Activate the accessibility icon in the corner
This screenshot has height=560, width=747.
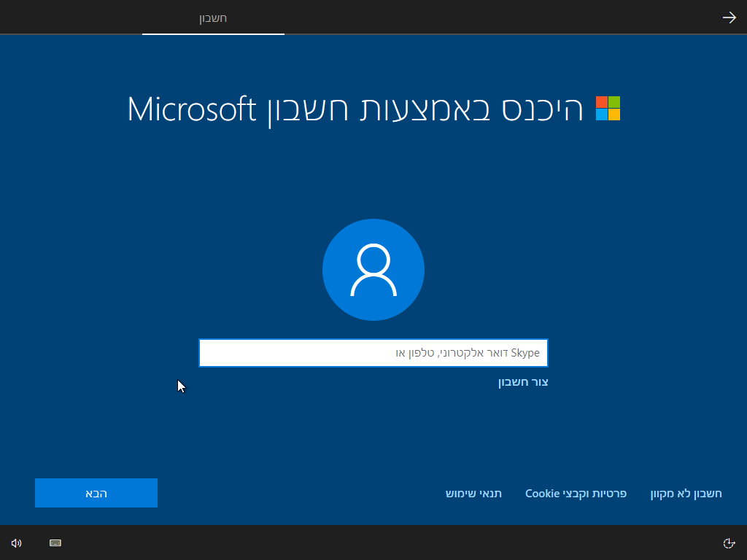tap(731, 542)
